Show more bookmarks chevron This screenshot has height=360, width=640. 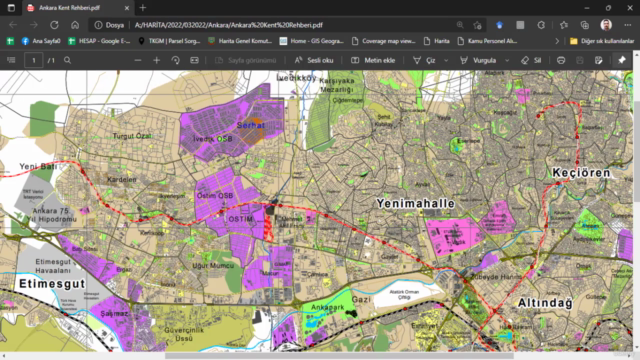(557, 41)
